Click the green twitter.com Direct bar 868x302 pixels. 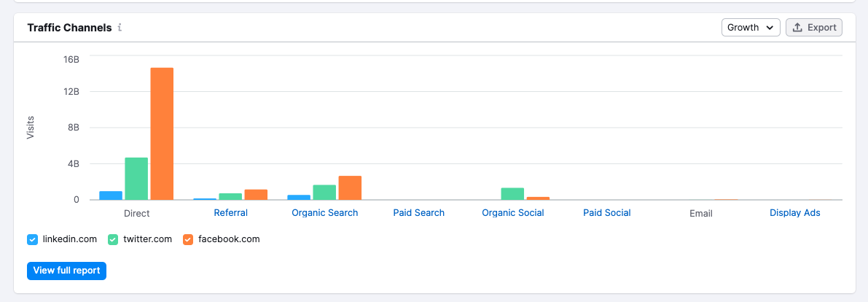tap(136, 179)
